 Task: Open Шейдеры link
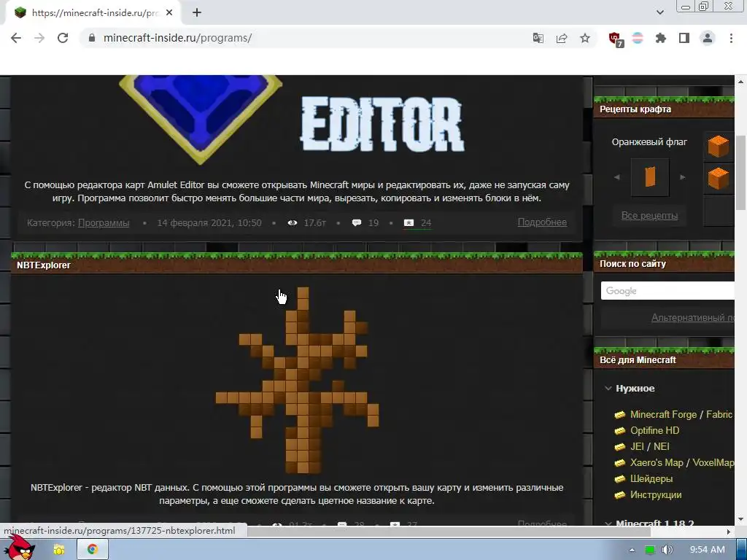651,478
